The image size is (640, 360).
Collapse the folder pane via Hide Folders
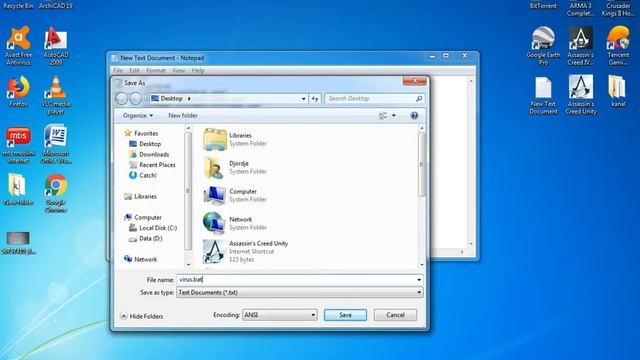[x=142, y=316]
